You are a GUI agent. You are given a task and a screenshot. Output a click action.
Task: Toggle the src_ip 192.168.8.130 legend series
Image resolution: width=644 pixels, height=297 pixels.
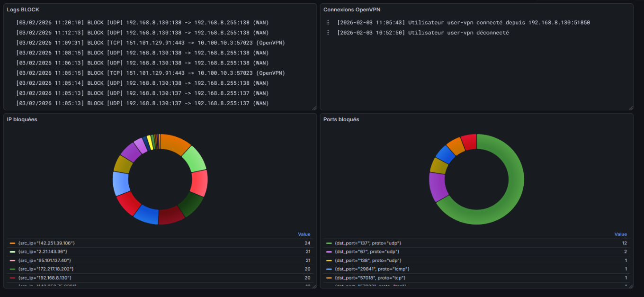coord(45,278)
